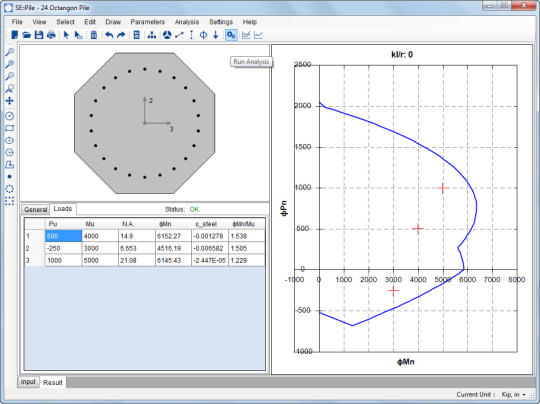Click the Mu column header
540x404 pixels.
100,224
